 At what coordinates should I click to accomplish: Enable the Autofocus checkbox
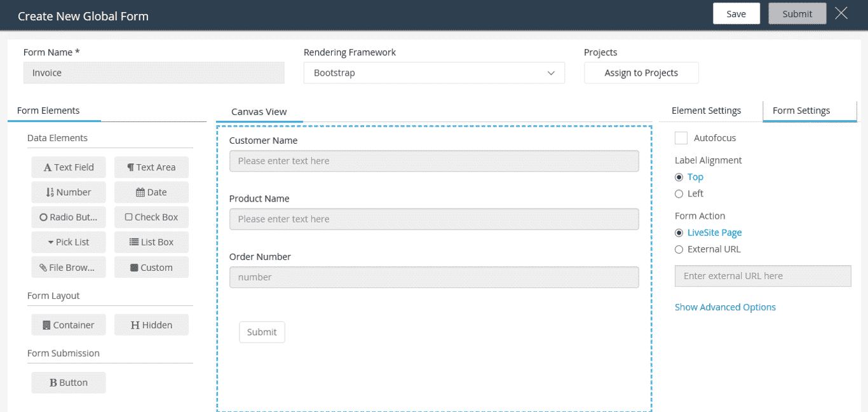681,138
